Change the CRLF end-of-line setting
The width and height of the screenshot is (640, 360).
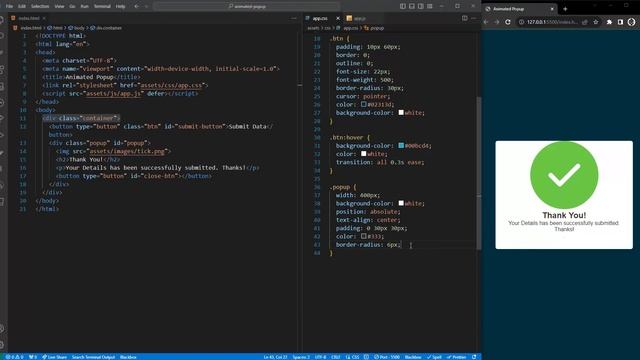[x=336, y=357]
